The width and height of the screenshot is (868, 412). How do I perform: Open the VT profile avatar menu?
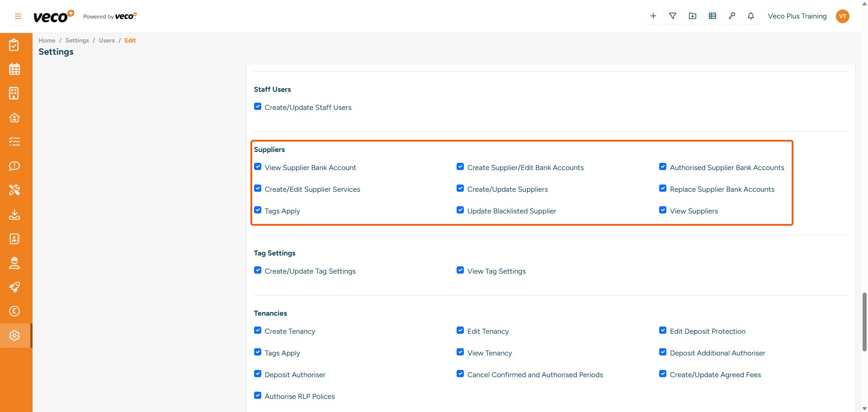click(x=843, y=16)
